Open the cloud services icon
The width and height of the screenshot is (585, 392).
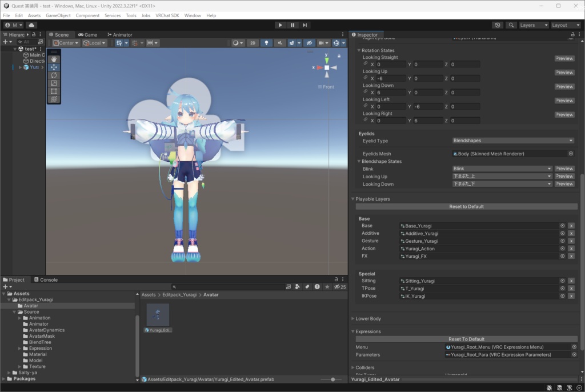tap(31, 25)
